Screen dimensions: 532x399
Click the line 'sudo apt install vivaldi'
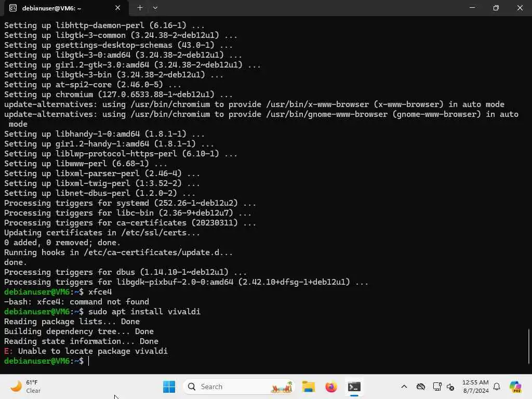144,312
